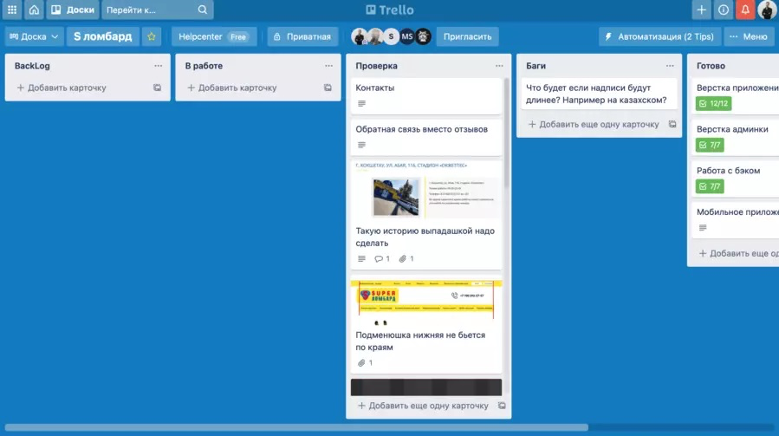
Task: Open the user profile avatar in header
Action: (x=767, y=10)
